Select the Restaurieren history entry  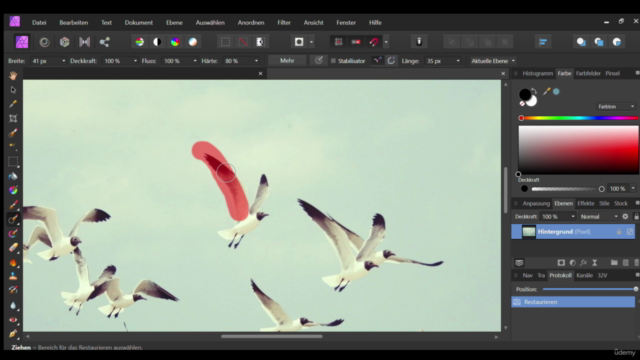click(573, 302)
